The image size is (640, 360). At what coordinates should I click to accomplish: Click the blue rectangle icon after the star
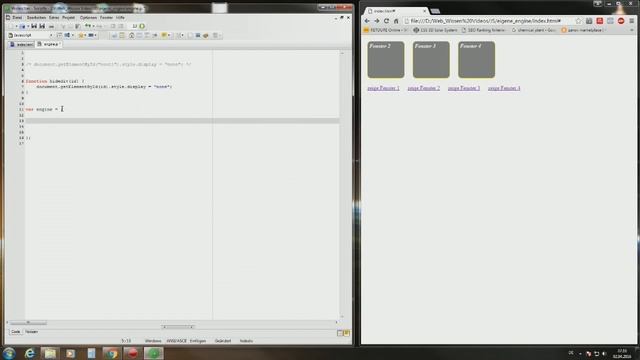91,35
